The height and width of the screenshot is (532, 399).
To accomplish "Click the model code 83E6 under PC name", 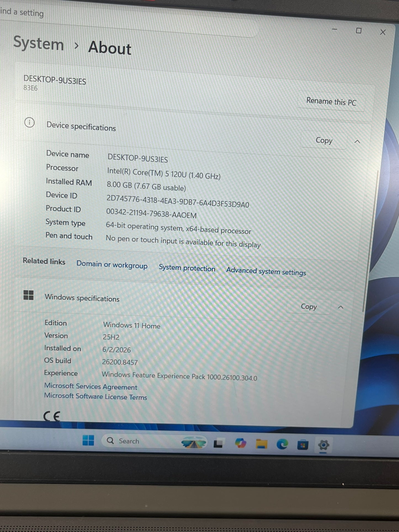I will click(x=30, y=88).
